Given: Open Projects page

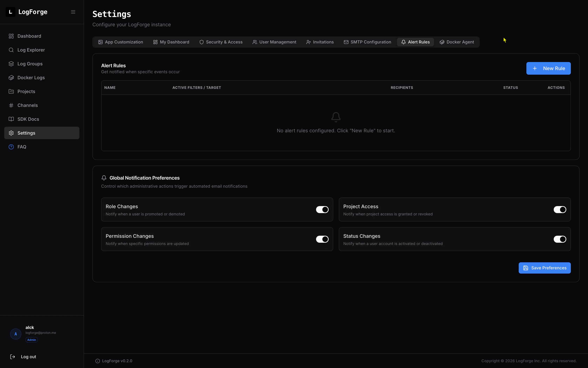Looking at the screenshot, I should tap(42, 91).
